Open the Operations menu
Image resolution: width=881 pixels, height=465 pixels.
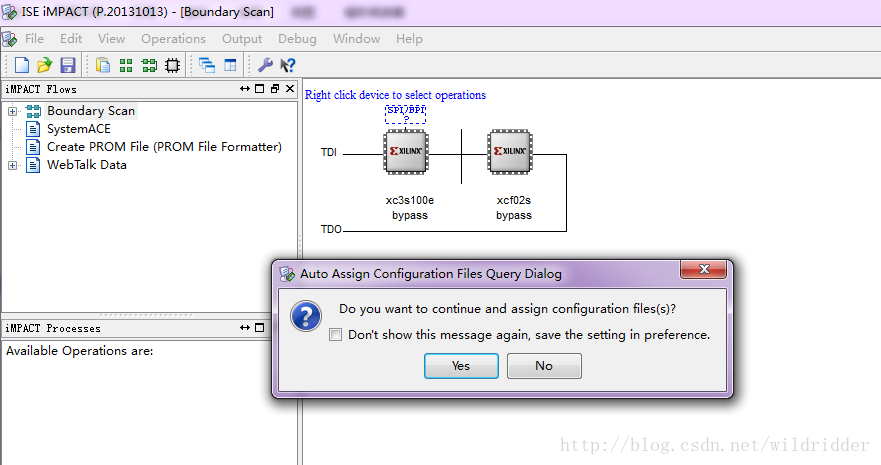tap(173, 39)
